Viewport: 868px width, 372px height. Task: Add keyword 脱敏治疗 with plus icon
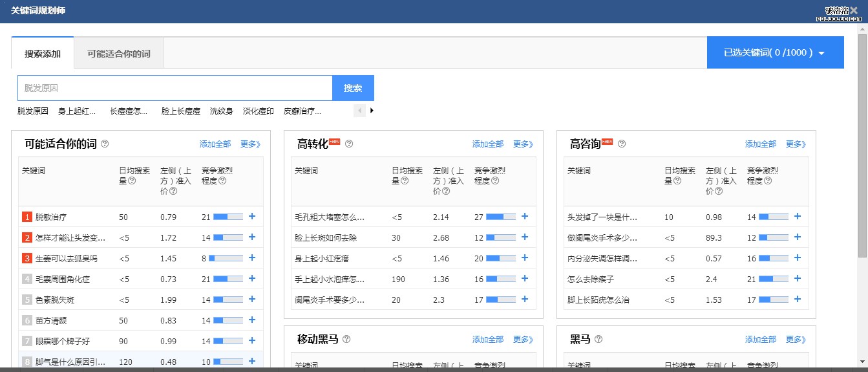(252, 217)
